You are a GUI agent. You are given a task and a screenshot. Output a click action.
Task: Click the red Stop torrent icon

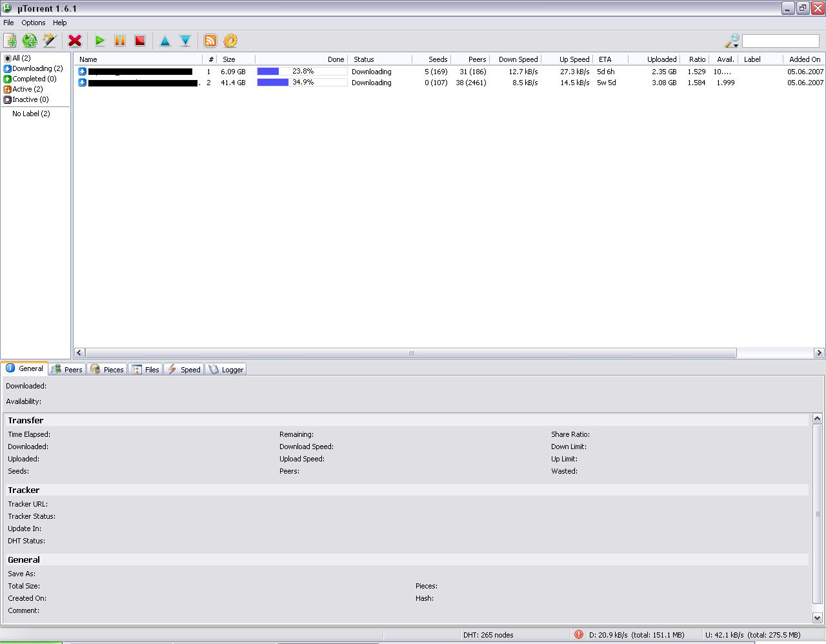[139, 41]
